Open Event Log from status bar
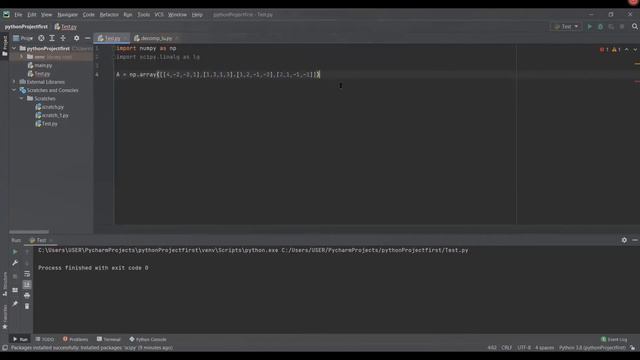Screen dimensions: 640x360 pos(614,339)
